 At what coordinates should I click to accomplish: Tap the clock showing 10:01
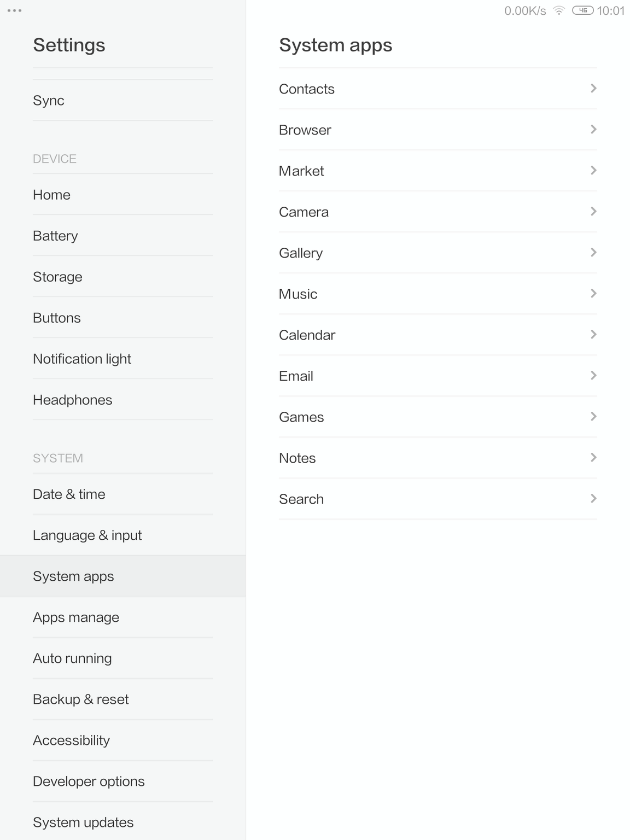pos(610,11)
